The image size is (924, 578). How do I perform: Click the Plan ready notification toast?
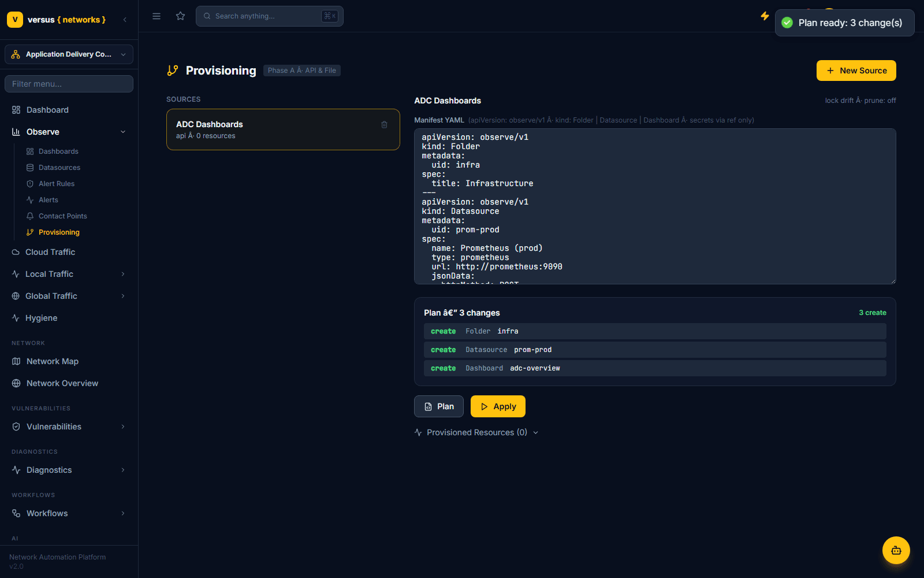pos(844,23)
